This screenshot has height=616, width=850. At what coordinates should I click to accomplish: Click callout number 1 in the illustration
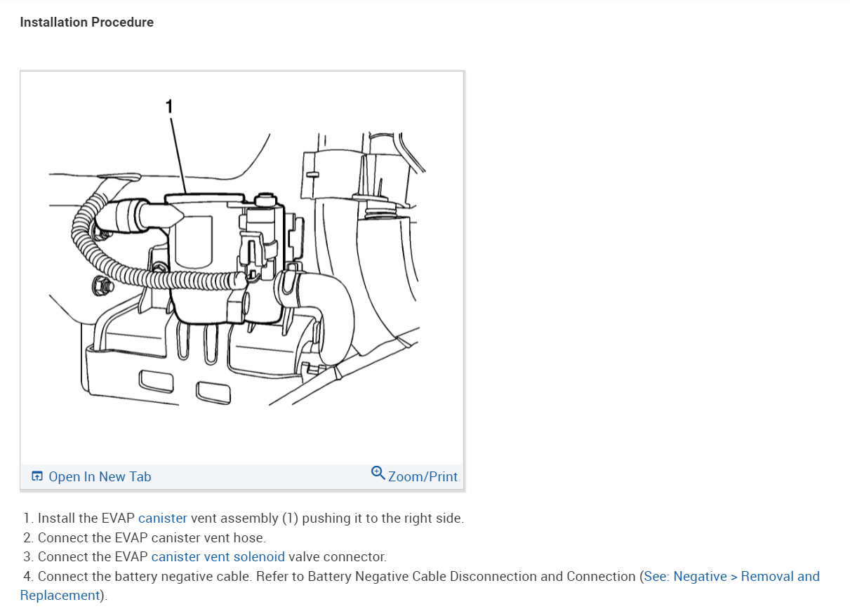171,105
